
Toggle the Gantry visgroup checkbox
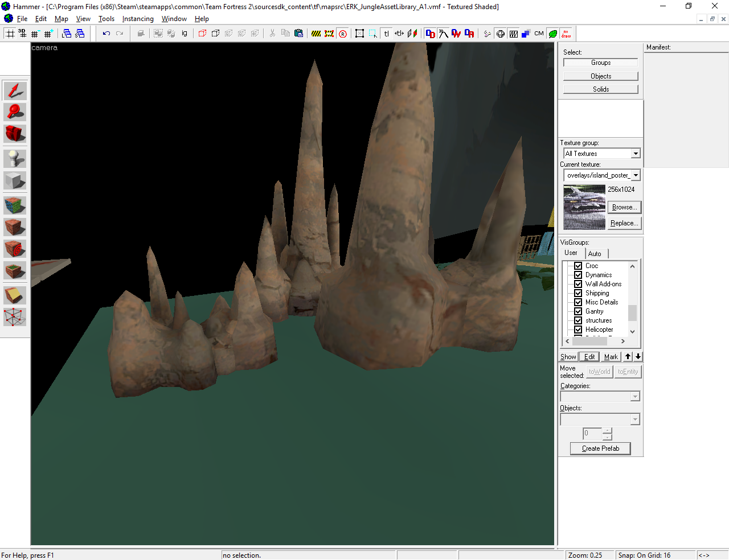click(578, 311)
